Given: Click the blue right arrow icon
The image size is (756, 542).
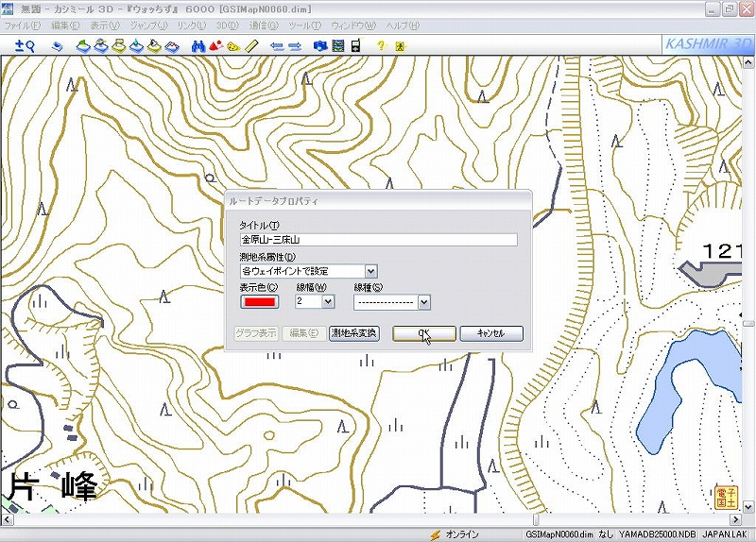Looking at the screenshot, I should click(x=295, y=46).
